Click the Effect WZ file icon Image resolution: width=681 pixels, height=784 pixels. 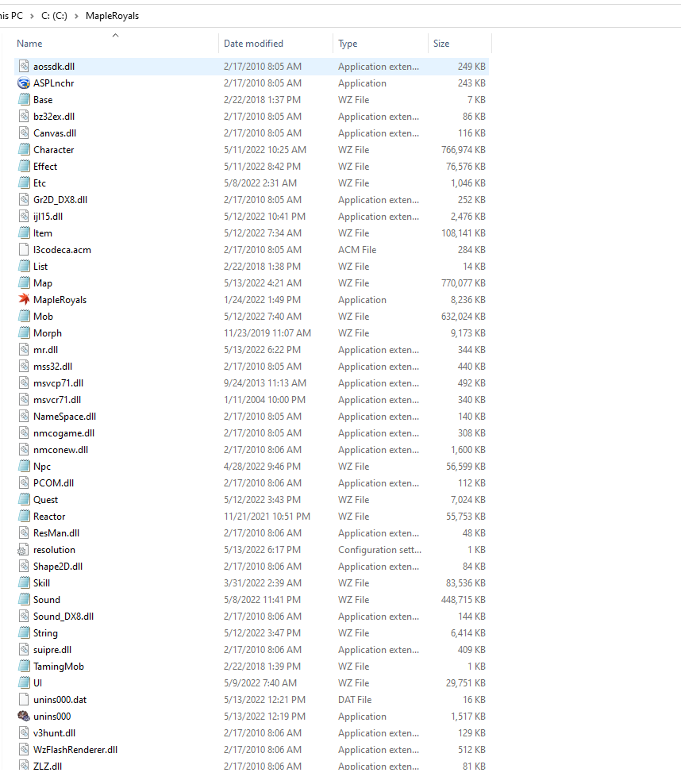(24, 166)
